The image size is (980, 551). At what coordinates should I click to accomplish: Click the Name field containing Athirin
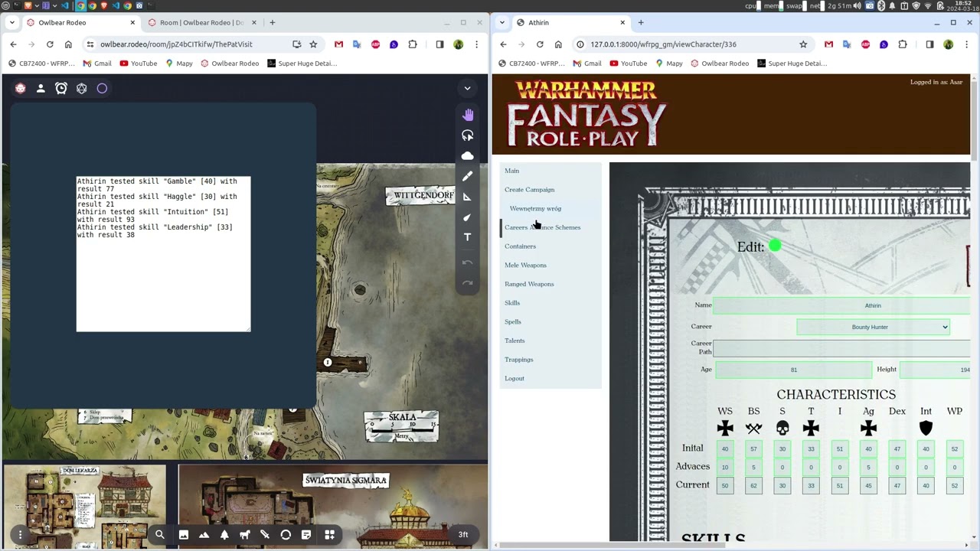[x=841, y=305]
